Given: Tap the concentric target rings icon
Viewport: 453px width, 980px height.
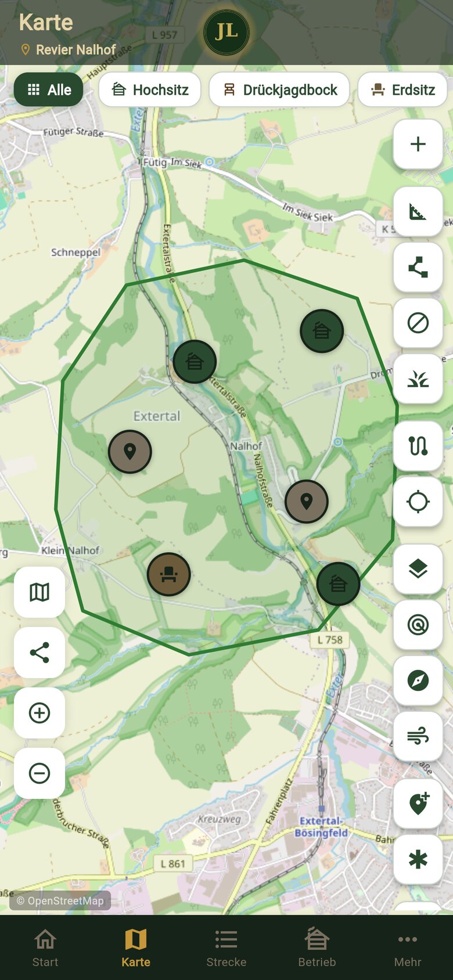Looking at the screenshot, I should pos(418,625).
